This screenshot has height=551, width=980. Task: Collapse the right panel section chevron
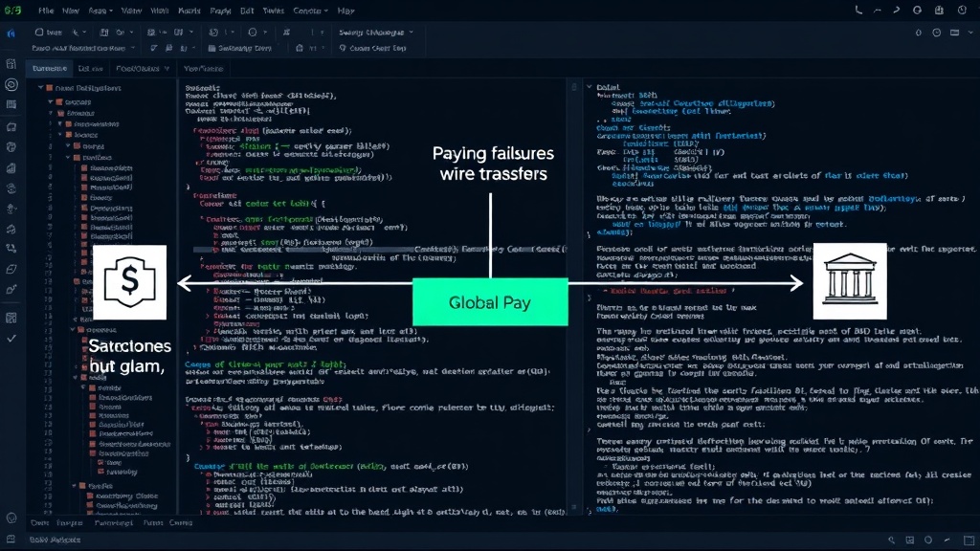tap(590, 87)
